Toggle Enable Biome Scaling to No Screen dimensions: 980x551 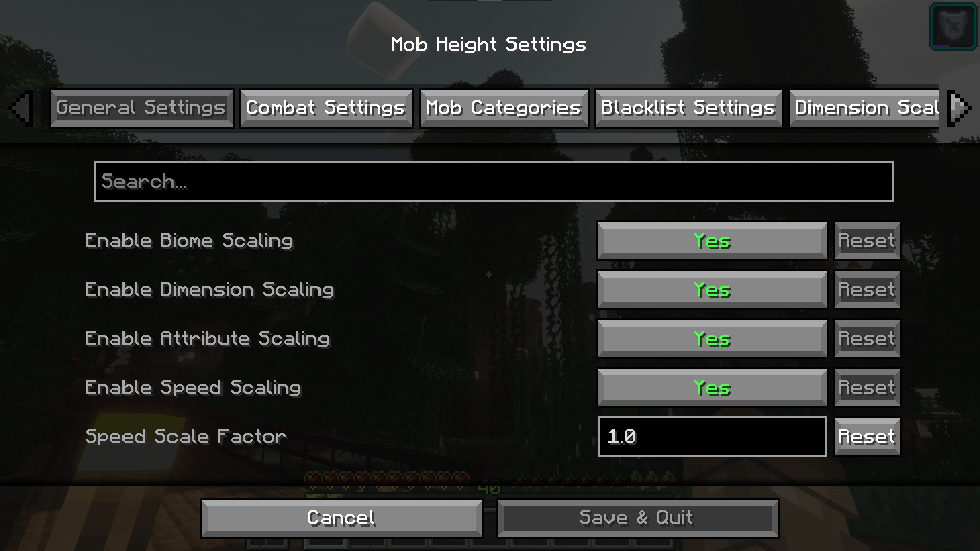point(711,240)
